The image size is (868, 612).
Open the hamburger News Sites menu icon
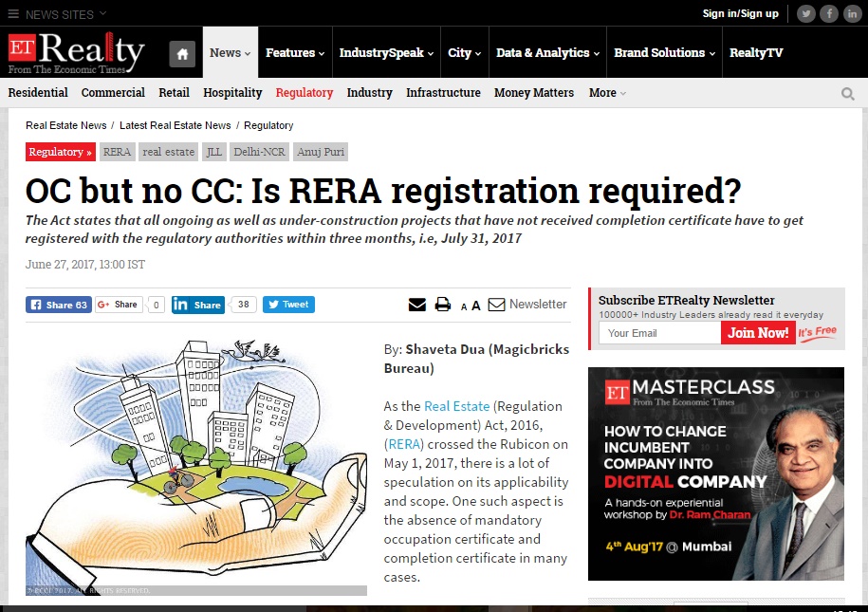point(13,14)
